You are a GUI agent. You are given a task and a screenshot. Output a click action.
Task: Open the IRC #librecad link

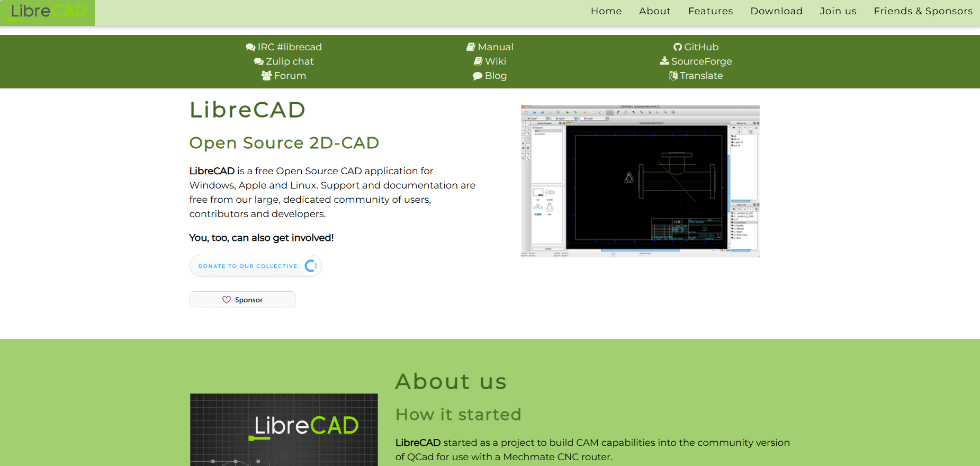pos(289,47)
